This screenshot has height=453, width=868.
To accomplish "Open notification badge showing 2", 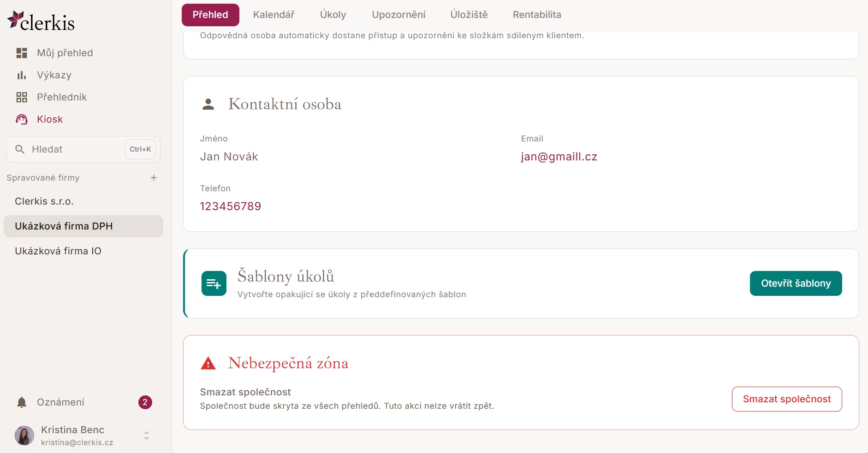I will point(145,402).
